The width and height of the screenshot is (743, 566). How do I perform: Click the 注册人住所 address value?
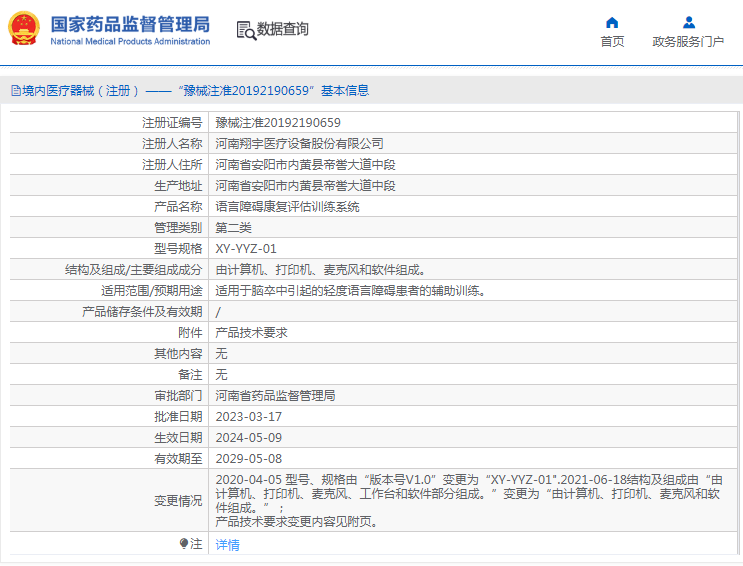click(x=306, y=164)
